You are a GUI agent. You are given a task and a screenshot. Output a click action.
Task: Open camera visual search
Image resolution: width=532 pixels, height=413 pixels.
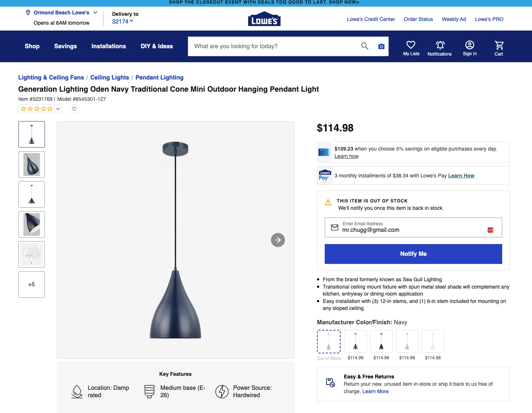(x=381, y=46)
